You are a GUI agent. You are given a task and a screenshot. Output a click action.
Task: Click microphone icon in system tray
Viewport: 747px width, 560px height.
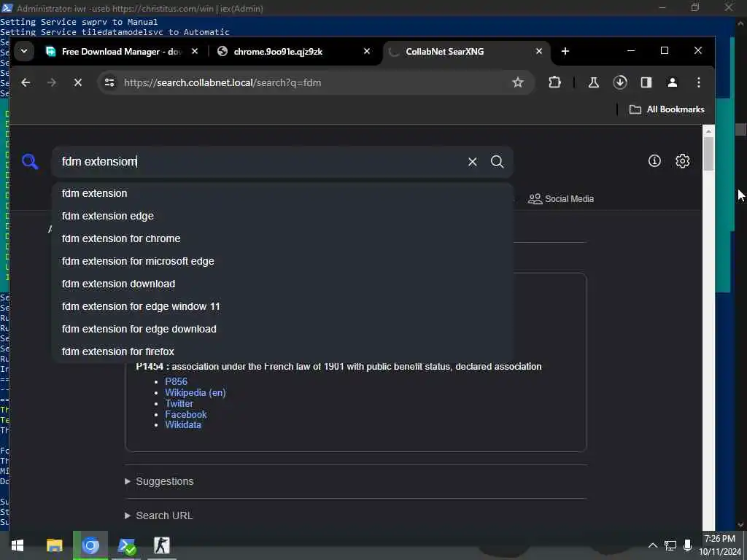pyautogui.click(x=687, y=545)
